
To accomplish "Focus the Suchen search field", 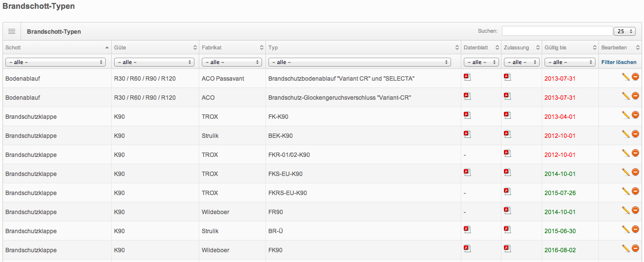I will click(557, 31).
